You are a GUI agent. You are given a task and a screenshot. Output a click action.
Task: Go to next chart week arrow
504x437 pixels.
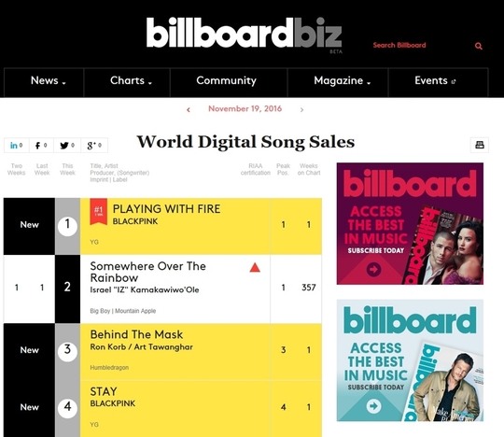301,110
